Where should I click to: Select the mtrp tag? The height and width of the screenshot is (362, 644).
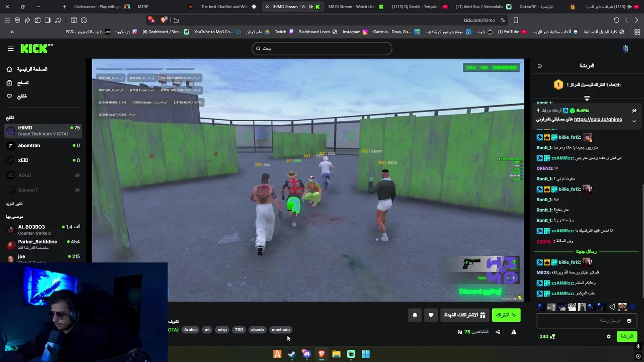pyautogui.click(x=222, y=330)
